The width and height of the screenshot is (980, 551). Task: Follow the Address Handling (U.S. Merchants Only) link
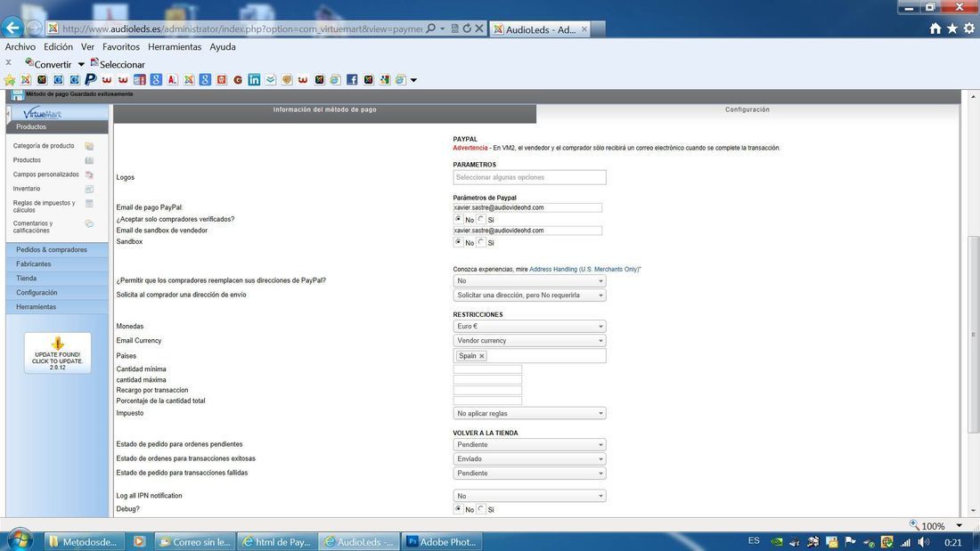coord(585,269)
